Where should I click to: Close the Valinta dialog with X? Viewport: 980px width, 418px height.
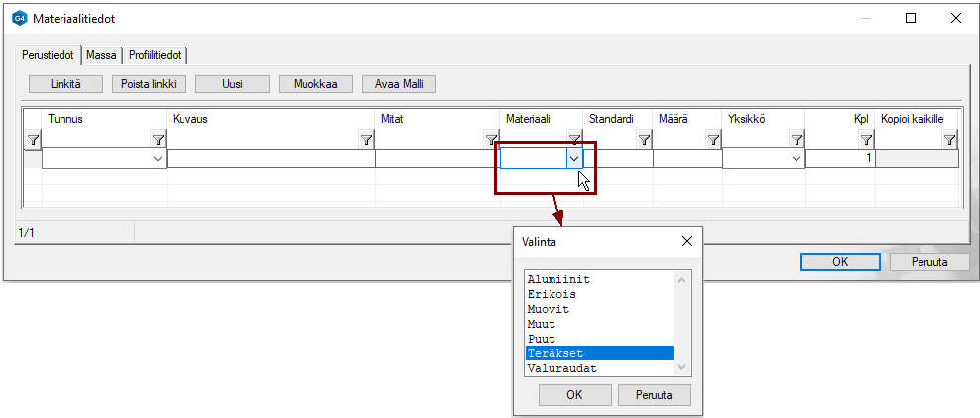coord(687,241)
